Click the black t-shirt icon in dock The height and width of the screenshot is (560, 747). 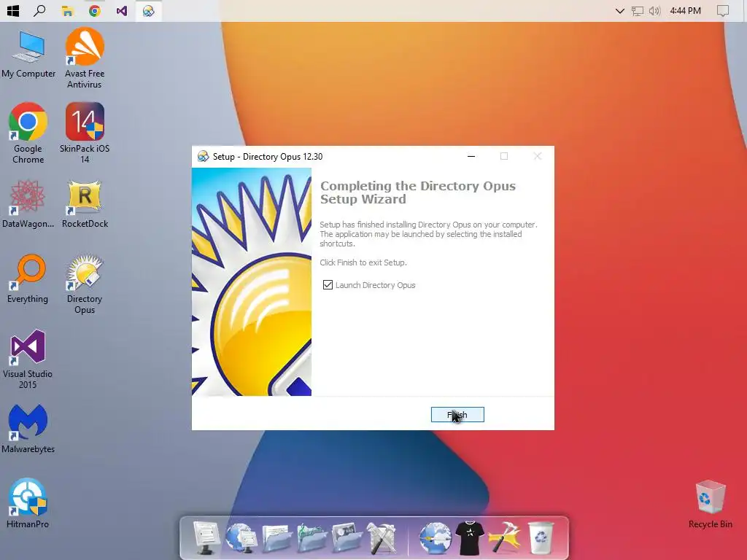pyautogui.click(x=470, y=538)
